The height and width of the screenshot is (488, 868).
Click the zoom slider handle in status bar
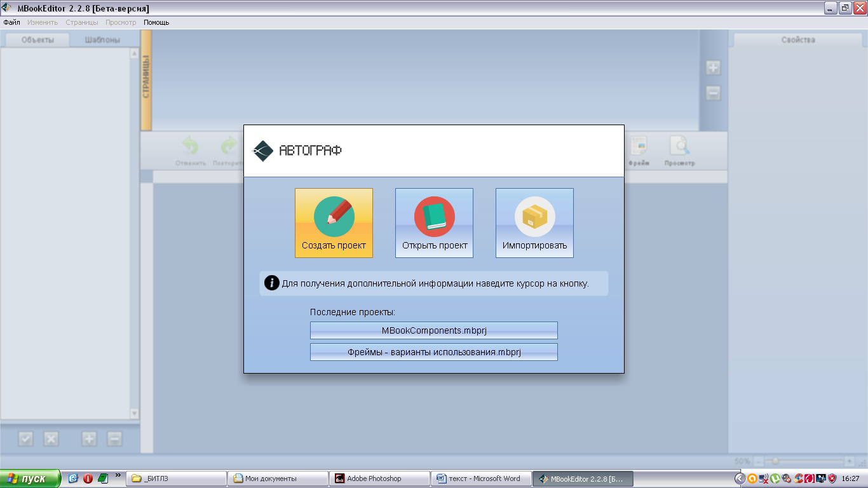[x=775, y=461]
